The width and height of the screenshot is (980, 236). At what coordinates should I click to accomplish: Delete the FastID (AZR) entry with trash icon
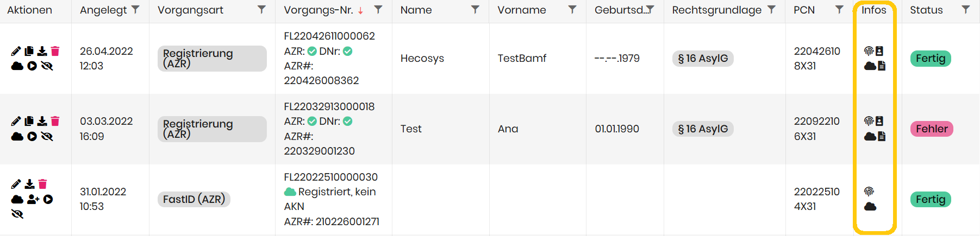43,184
